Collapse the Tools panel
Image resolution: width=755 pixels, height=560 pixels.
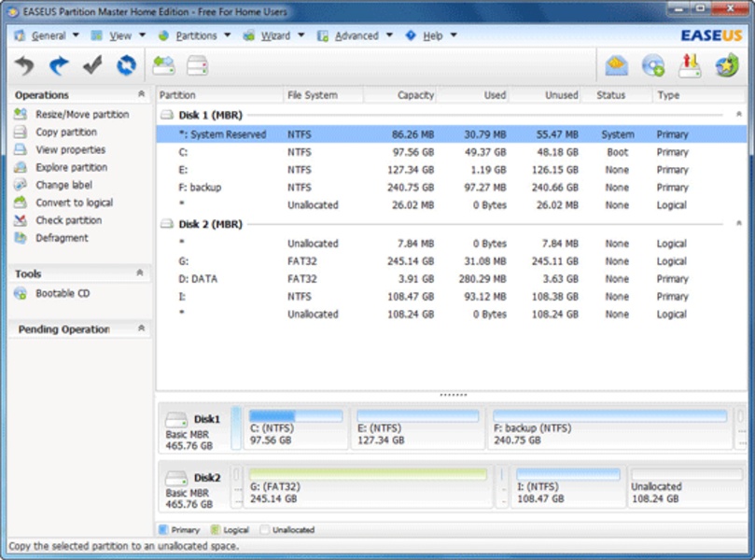pyautogui.click(x=141, y=273)
